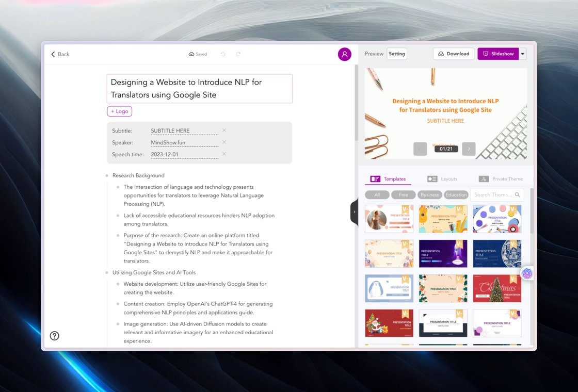Filter templates by Business
The width and height of the screenshot is (578, 392).
click(430, 194)
